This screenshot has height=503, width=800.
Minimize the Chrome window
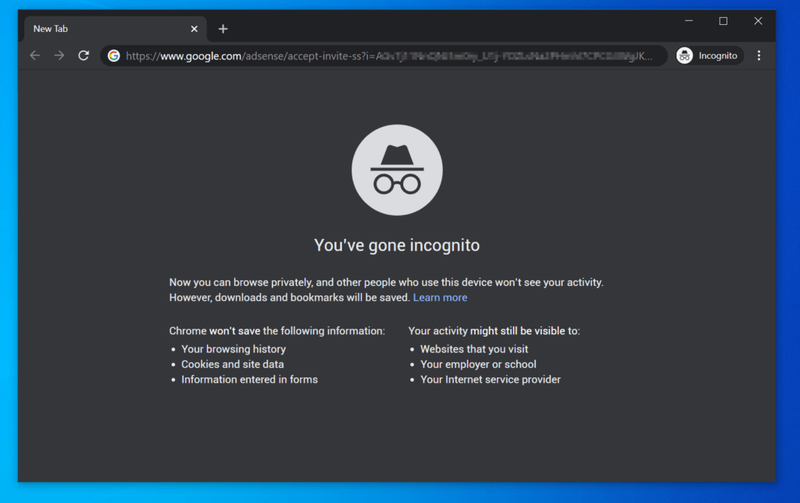tap(689, 21)
